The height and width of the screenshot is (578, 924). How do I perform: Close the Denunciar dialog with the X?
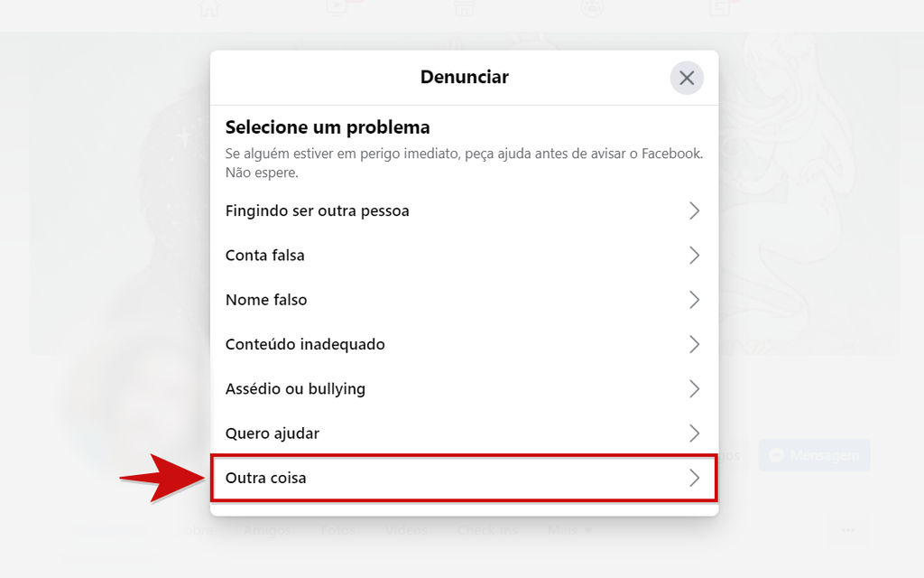[687, 78]
